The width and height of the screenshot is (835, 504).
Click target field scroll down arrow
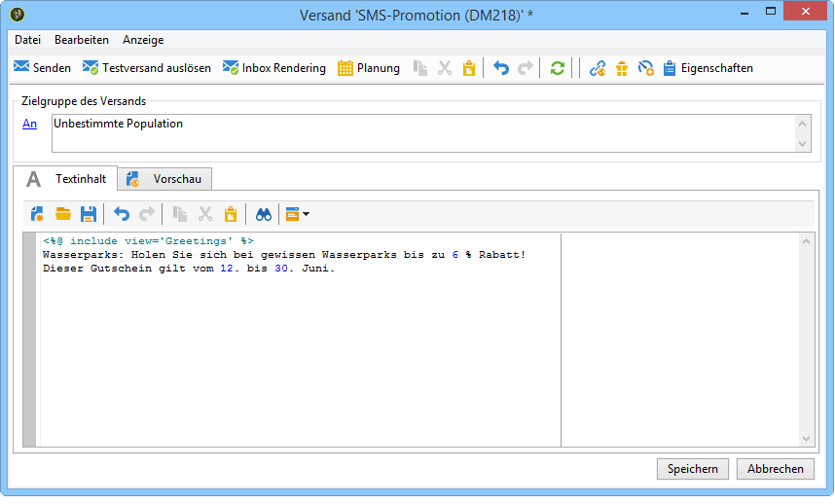pos(803,144)
